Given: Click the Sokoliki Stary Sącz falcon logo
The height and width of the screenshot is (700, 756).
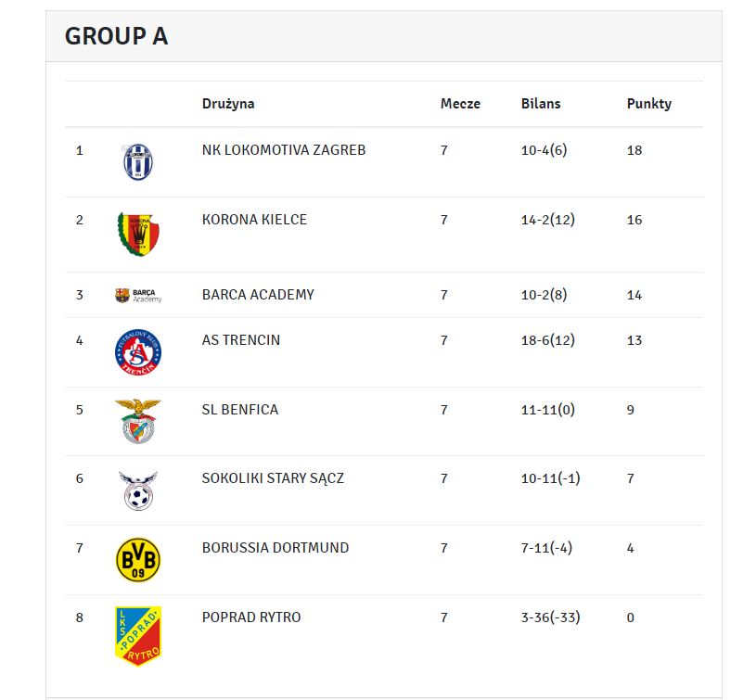Looking at the screenshot, I should [x=138, y=490].
